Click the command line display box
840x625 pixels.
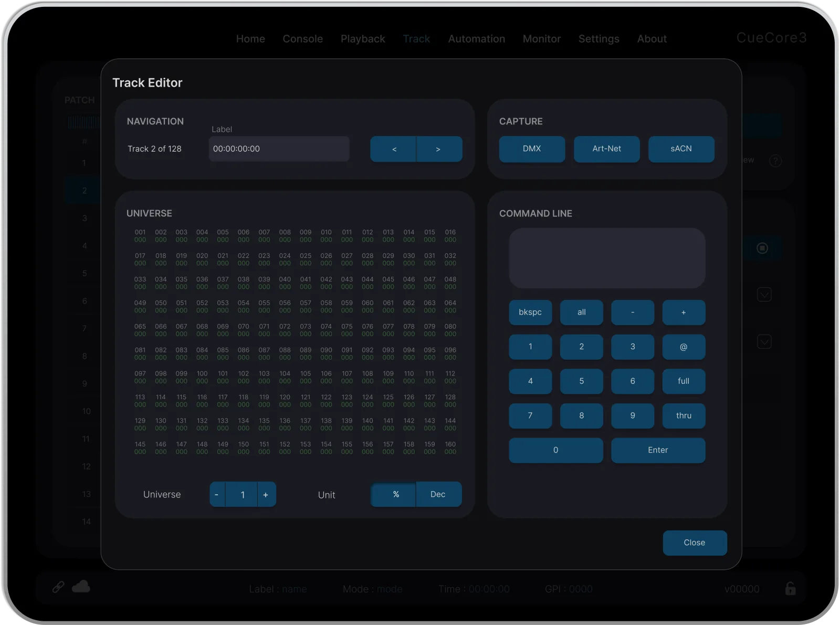pyautogui.click(x=607, y=258)
